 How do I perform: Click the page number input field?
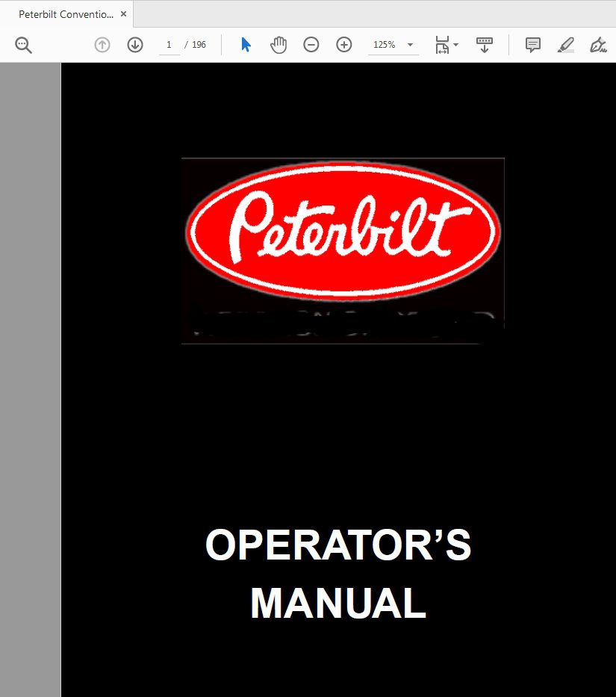tap(169, 45)
